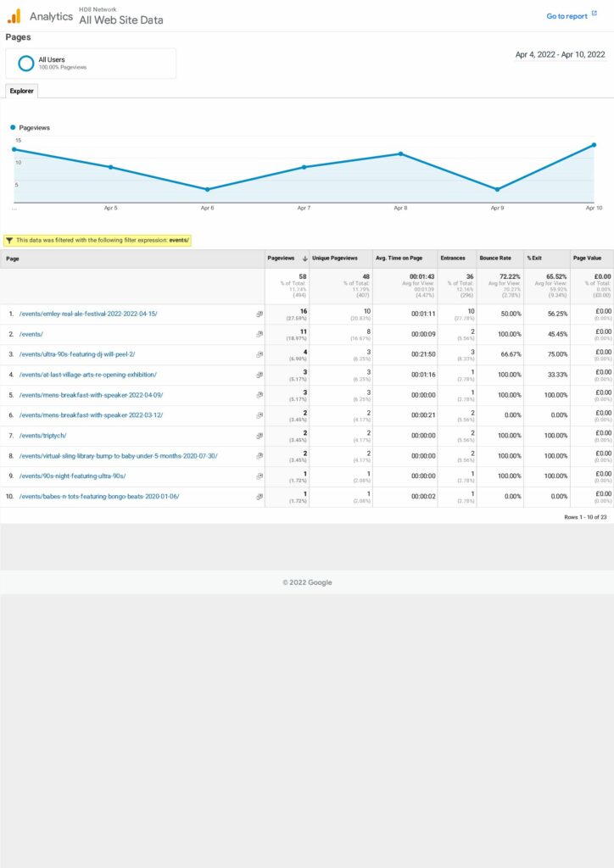Sort table by Bounce Rate column header

tap(495, 259)
